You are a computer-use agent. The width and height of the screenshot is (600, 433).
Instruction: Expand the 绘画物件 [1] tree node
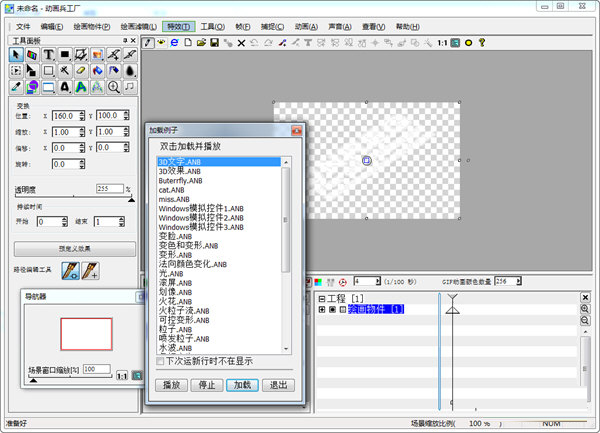(x=321, y=310)
